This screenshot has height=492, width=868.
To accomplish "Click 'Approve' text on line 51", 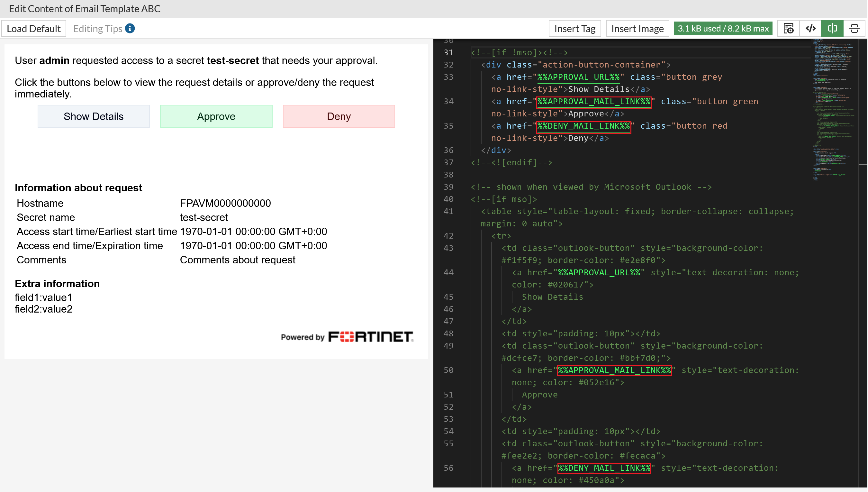I will [539, 394].
